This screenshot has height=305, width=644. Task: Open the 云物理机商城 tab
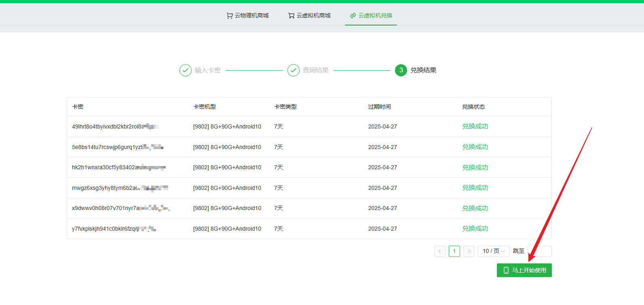(251, 16)
